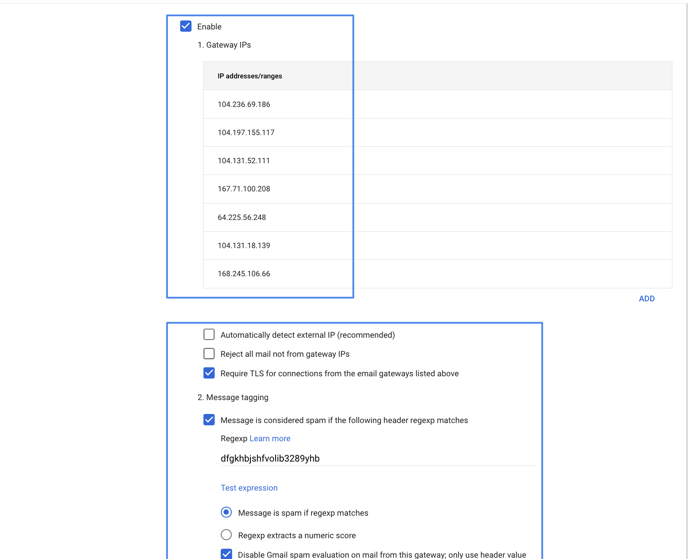
Task: Open the Regexp Learn more link
Action: [270, 438]
